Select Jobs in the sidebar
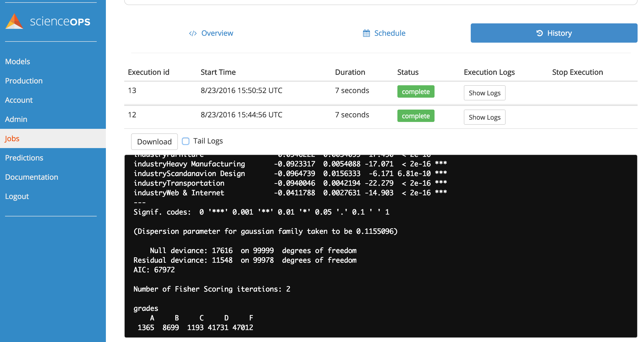 click(12, 138)
